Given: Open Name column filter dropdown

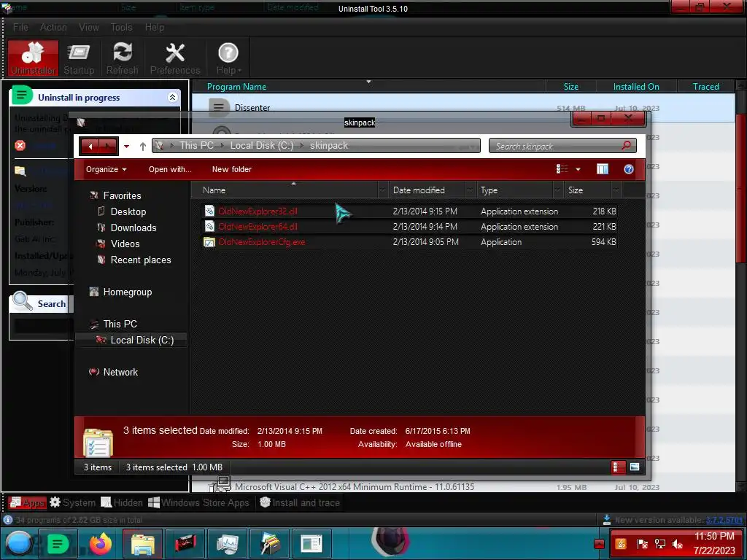Looking at the screenshot, I should 383,190.
